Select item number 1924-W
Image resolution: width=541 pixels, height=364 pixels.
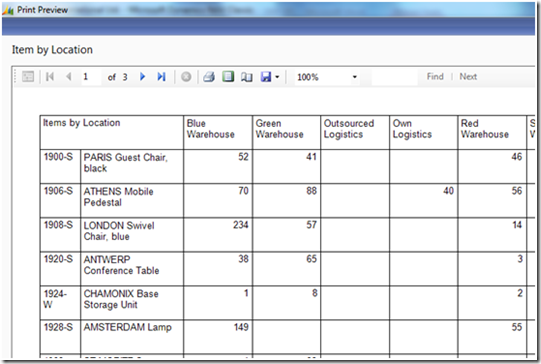60,303
